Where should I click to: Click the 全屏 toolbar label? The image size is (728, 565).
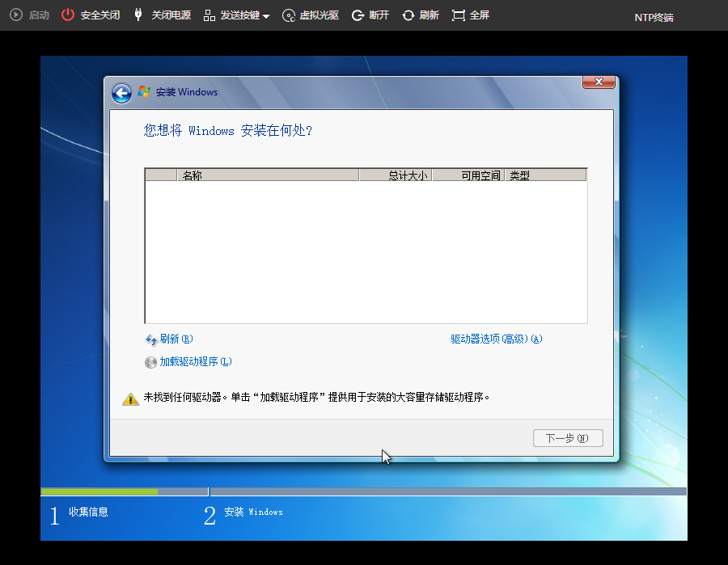tap(479, 15)
